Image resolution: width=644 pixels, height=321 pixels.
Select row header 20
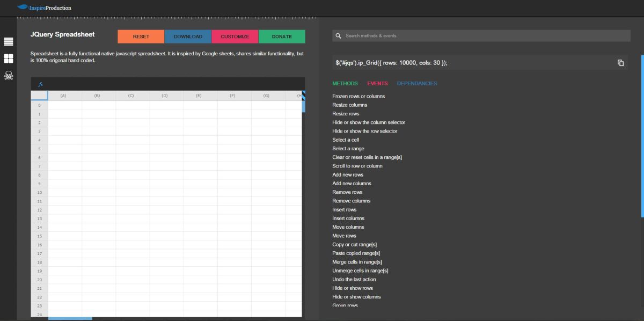[x=39, y=280]
